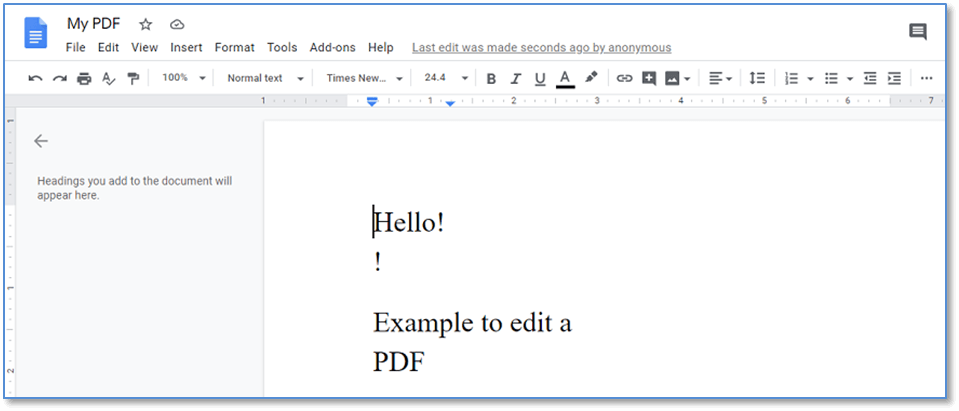This screenshot has height=411, width=959.
Task: Click the insert link icon
Action: (x=624, y=78)
